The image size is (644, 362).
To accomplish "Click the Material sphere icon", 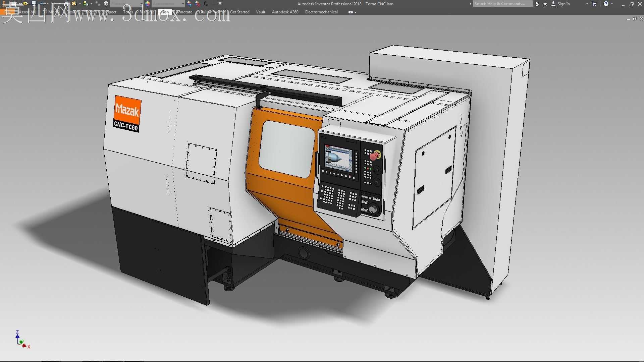I will coord(106,4).
